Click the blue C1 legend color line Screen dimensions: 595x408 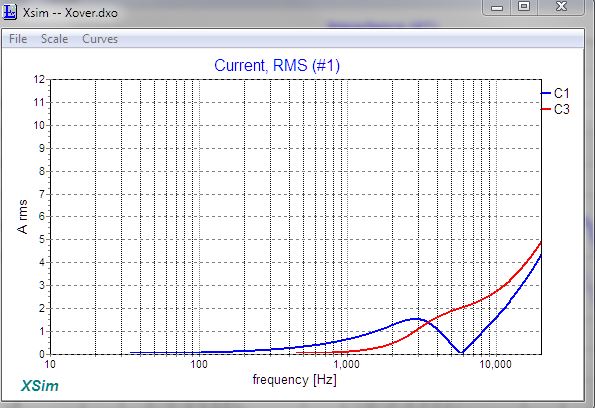pyautogui.click(x=546, y=93)
